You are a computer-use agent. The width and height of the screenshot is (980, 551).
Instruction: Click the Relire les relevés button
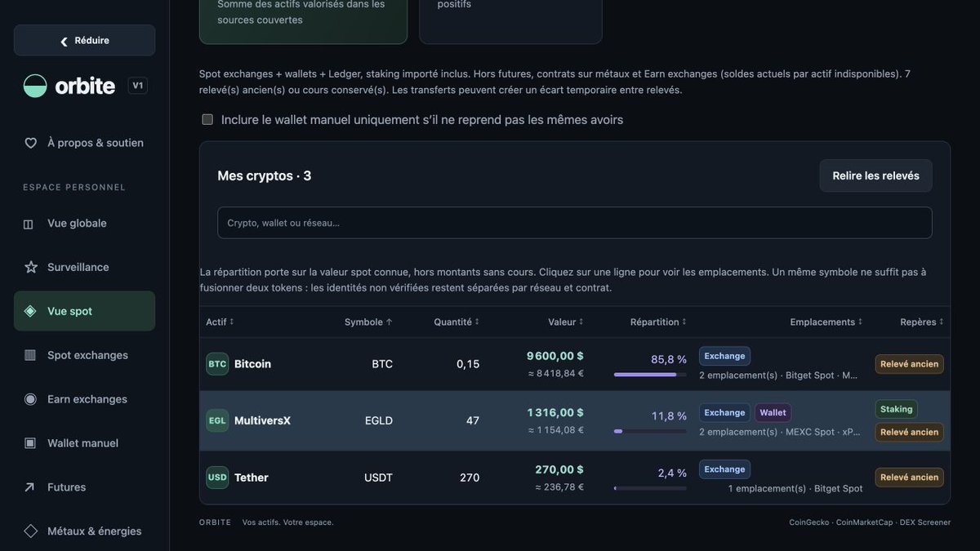tap(875, 176)
